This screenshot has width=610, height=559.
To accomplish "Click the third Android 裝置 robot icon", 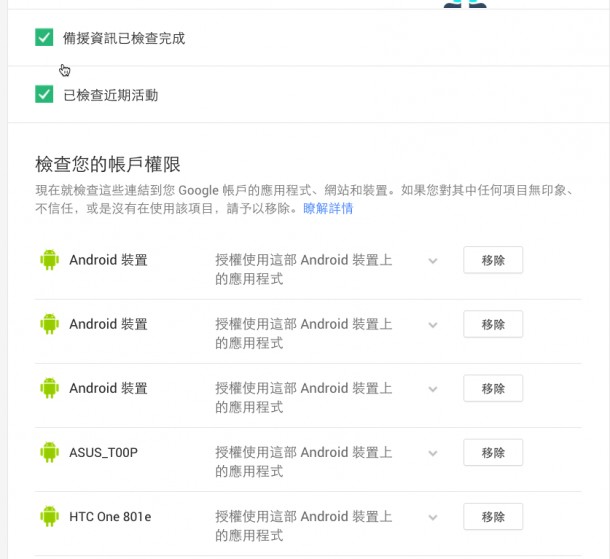I will point(49,388).
